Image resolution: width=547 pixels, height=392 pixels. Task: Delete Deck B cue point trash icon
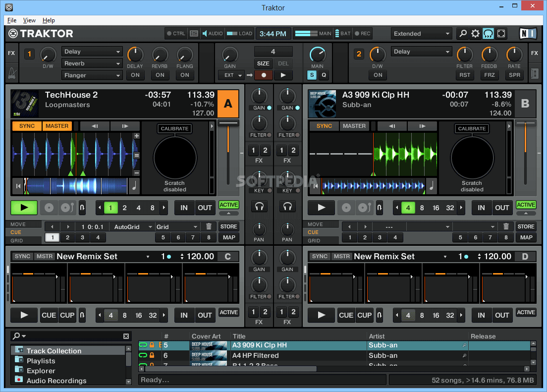click(x=506, y=226)
